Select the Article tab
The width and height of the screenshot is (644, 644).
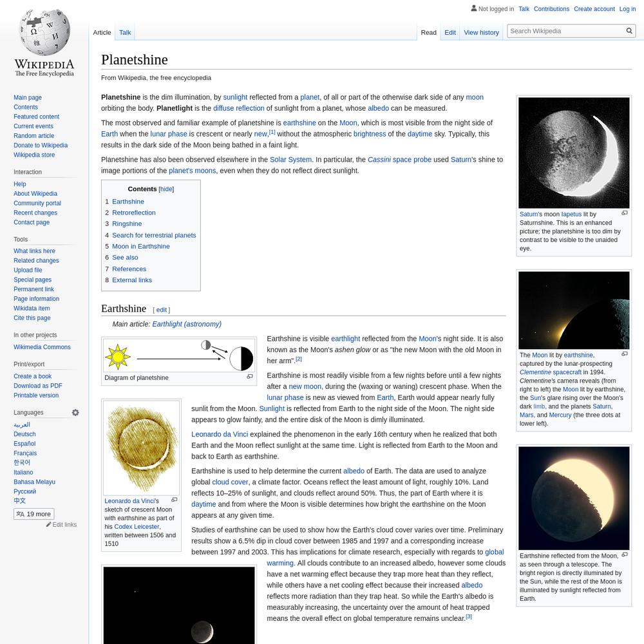coord(102,32)
